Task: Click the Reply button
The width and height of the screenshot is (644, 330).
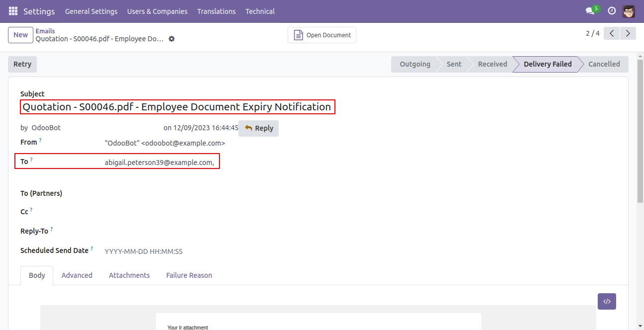Action: tap(259, 128)
